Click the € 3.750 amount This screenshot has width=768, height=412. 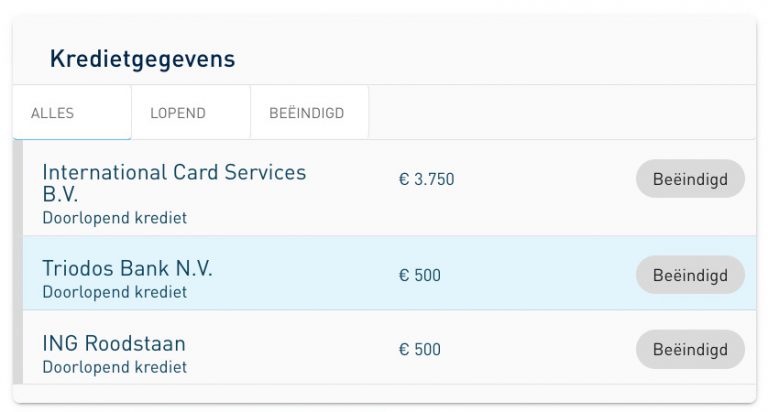(427, 179)
